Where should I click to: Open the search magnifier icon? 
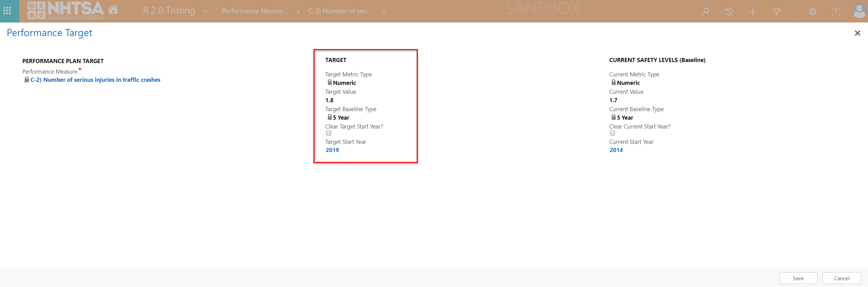click(x=705, y=12)
